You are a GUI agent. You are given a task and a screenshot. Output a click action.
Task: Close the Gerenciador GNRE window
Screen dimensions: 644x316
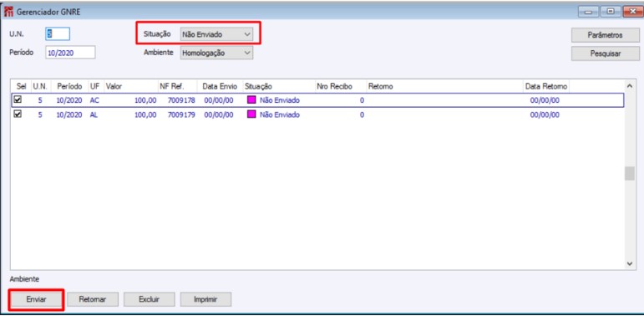pos(632,12)
